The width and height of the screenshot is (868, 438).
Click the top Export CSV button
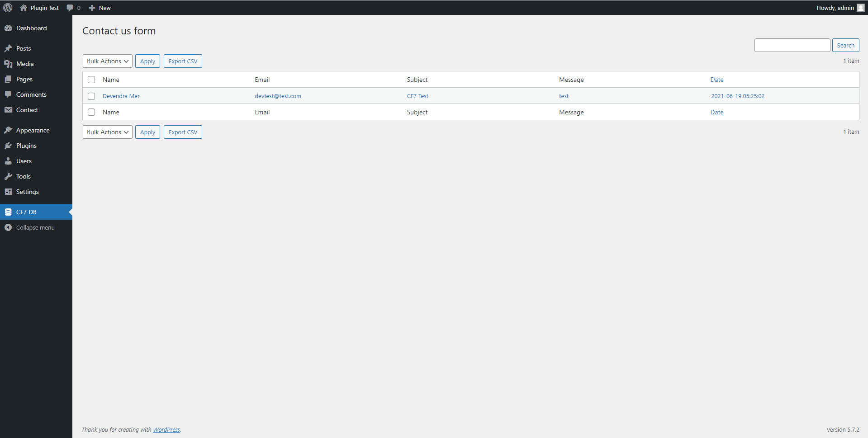[x=183, y=61]
